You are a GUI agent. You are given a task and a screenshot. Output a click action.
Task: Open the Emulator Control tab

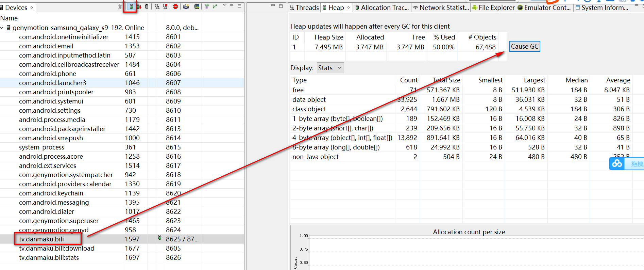[x=544, y=7]
